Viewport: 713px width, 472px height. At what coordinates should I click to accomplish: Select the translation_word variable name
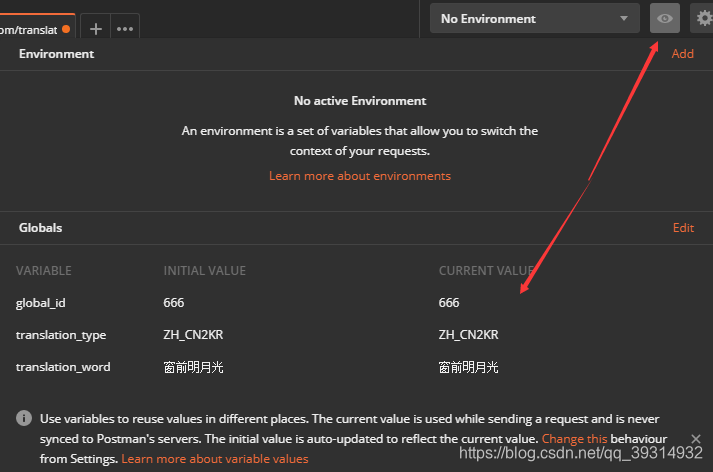(x=63, y=367)
